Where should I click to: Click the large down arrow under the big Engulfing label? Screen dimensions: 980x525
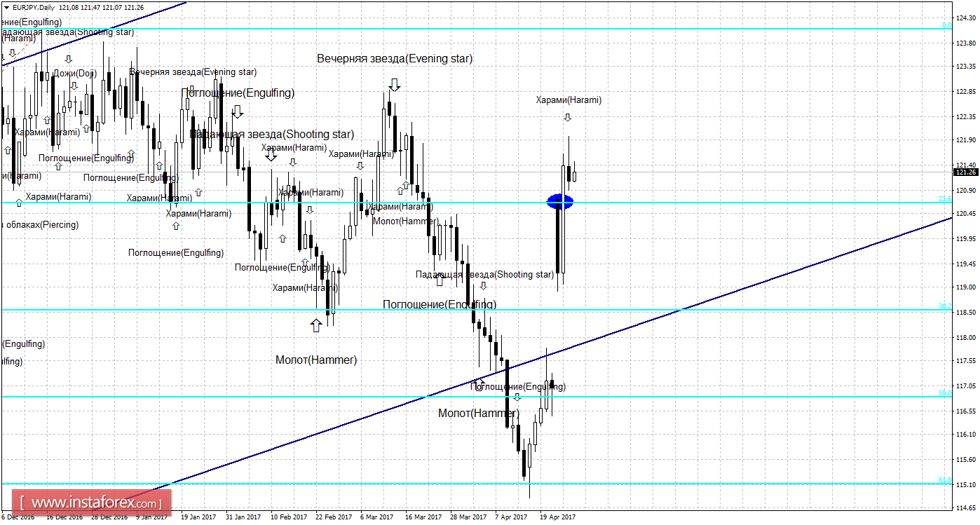point(238,111)
